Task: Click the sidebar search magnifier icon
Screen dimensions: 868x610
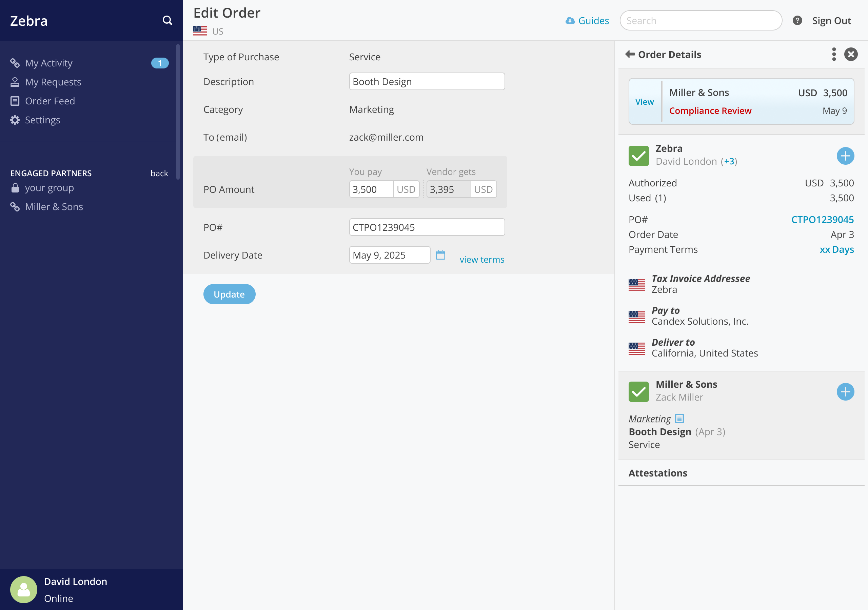Action: (x=167, y=20)
